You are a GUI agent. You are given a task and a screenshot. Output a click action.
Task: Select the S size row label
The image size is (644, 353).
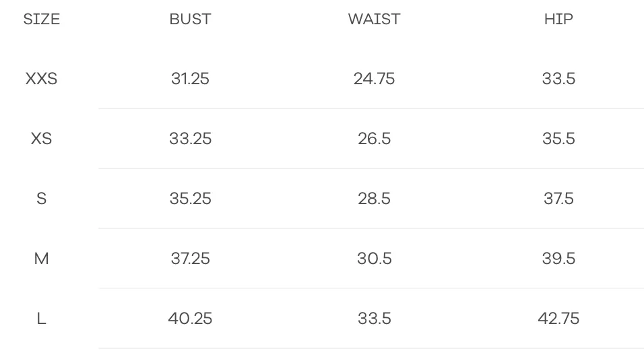[x=42, y=199]
